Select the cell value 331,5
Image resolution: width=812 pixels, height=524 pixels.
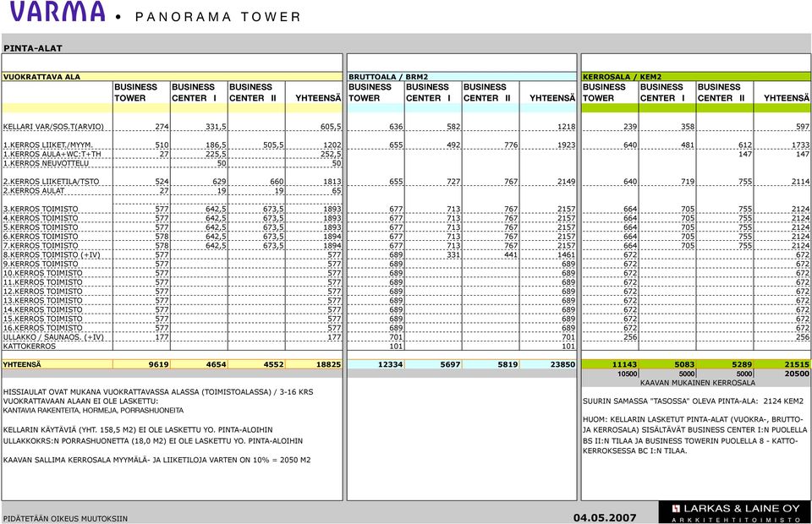tap(216, 127)
